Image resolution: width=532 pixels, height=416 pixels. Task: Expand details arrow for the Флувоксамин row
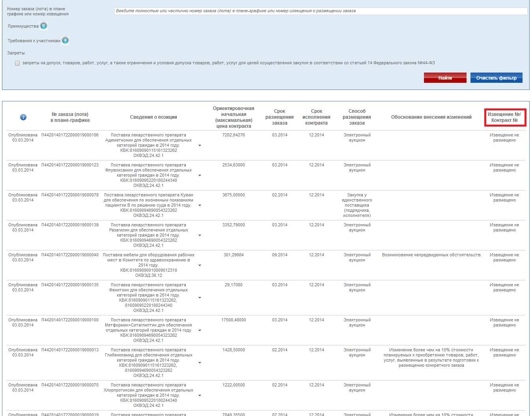click(x=200, y=175)
